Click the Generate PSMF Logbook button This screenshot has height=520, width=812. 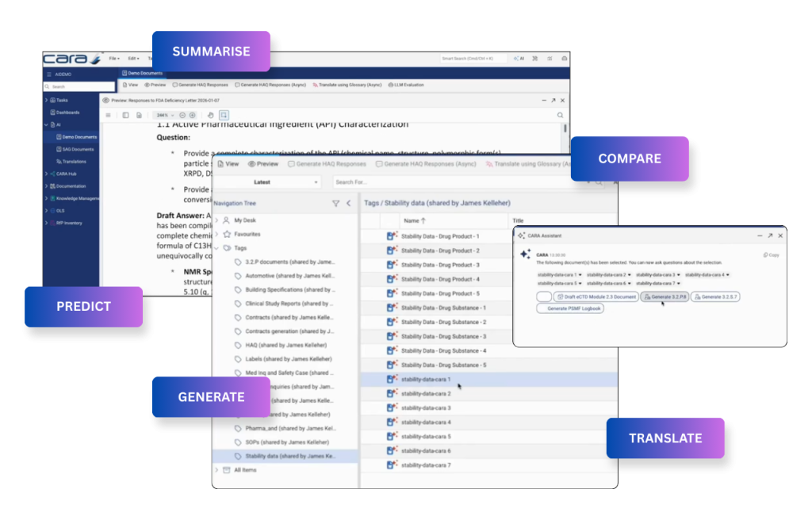(570, 308)
